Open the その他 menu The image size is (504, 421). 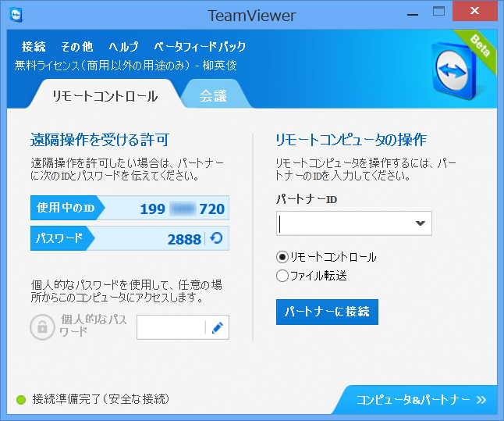tap(77, 47)
